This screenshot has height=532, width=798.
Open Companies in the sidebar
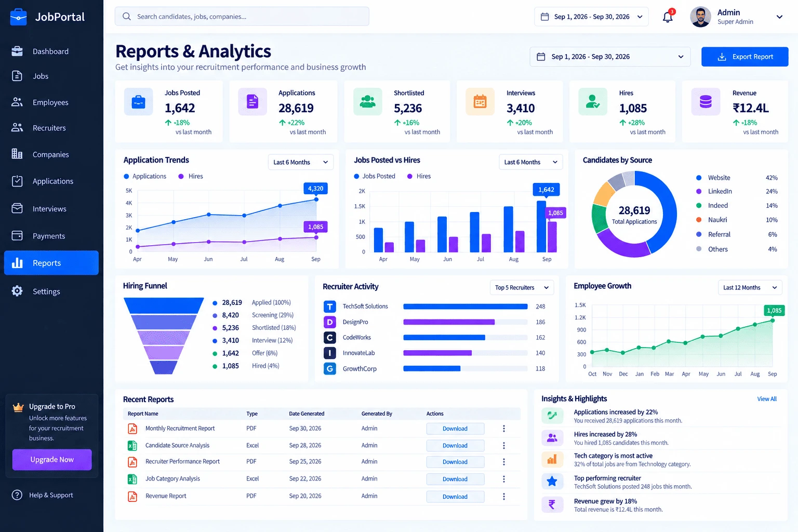[51, 154]
